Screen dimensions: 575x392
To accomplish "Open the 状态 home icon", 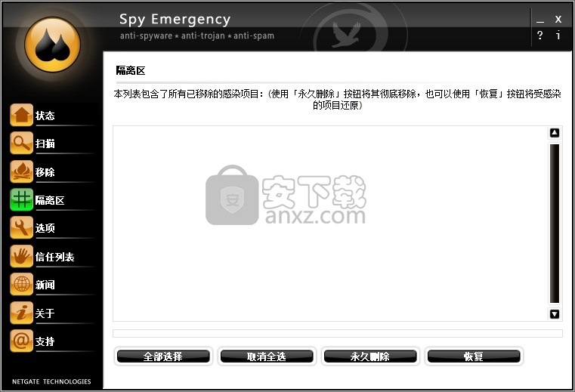I will click(x=21, y=115).
